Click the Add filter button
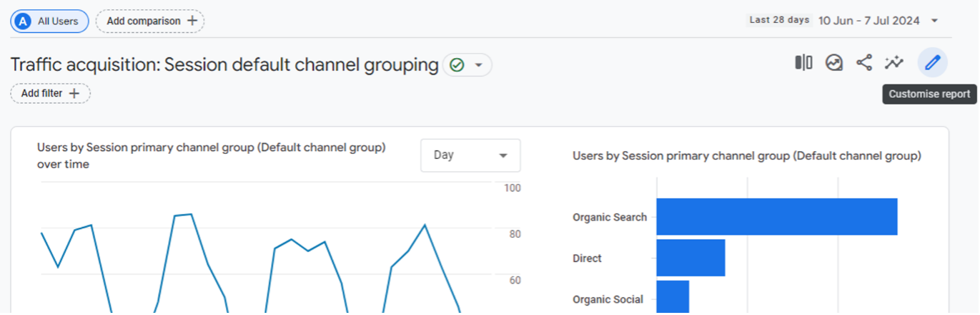The height and width of the screenshot is (315, 980). coord(50,93)
